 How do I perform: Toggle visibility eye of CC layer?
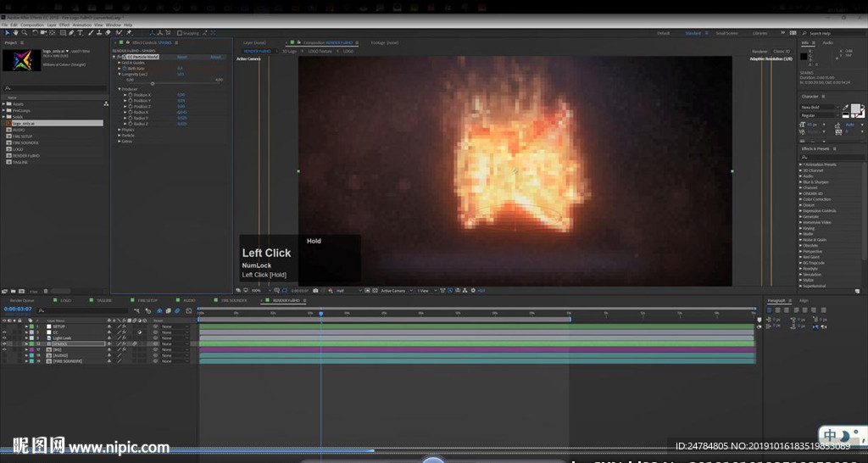coord(4,332)
